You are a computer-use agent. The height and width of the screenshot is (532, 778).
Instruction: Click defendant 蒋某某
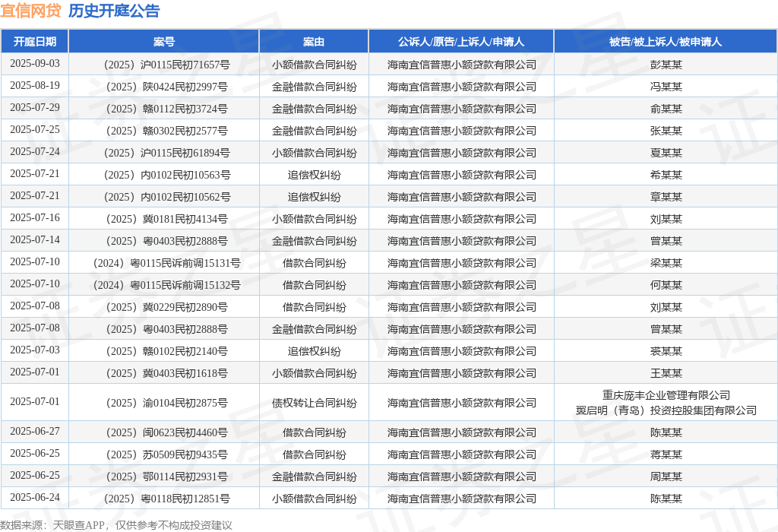[x=666, y=454]
